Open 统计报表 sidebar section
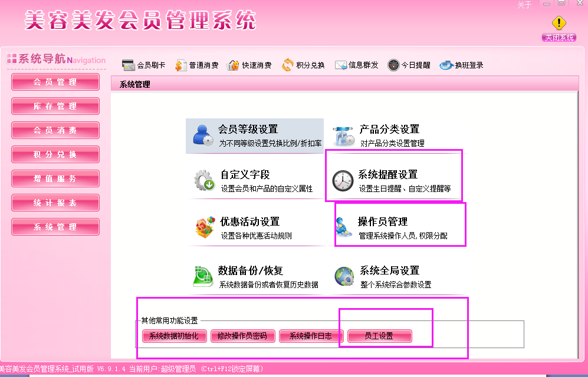The width and height of the screenshot is (588, 377). (55, 203)
